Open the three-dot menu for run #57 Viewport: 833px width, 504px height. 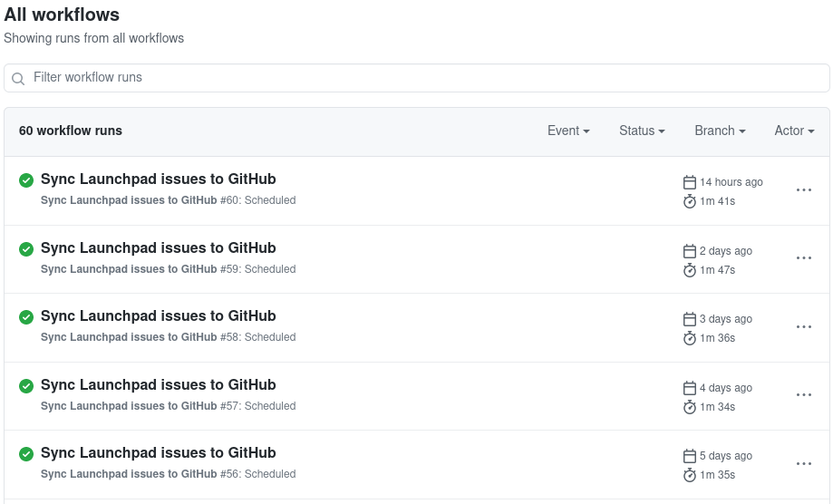(804, 395)
